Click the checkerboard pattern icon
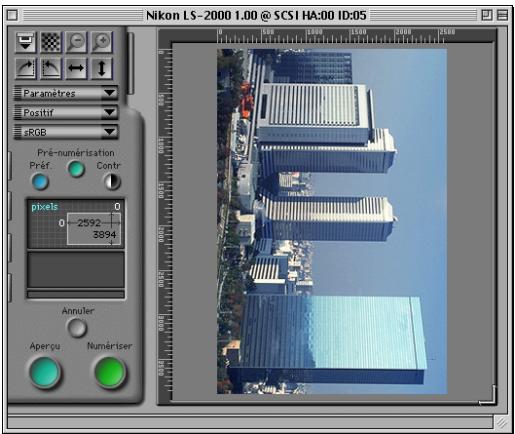The height and width of the screenshot is (434, 515). click(51, 42)
